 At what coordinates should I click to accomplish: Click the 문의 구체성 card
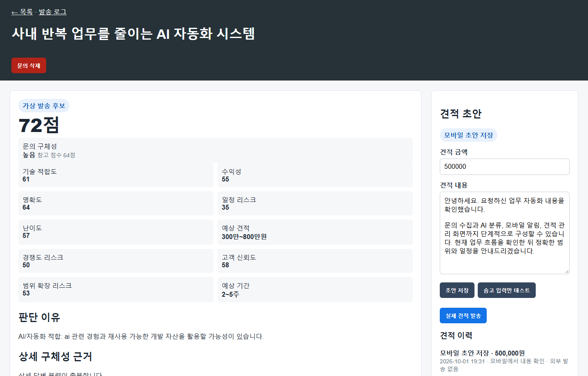pyautogui.click(x=216, y=150)
